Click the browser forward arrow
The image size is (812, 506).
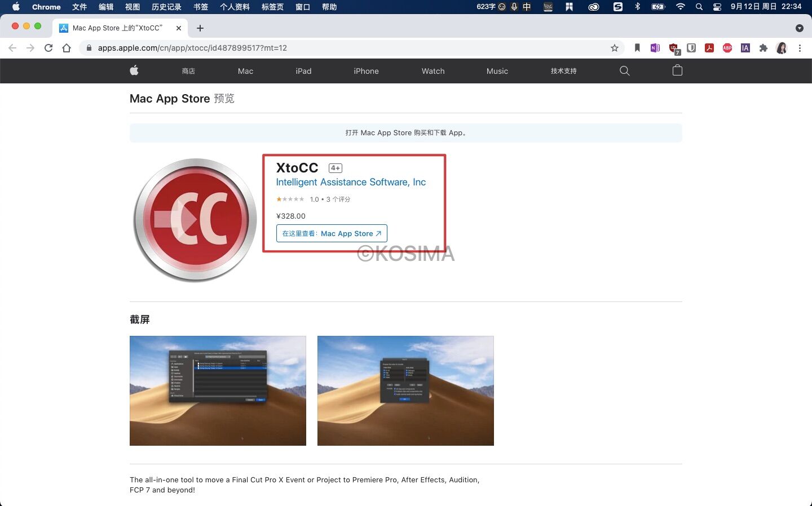pyautogui.click(x=30, y=48)
